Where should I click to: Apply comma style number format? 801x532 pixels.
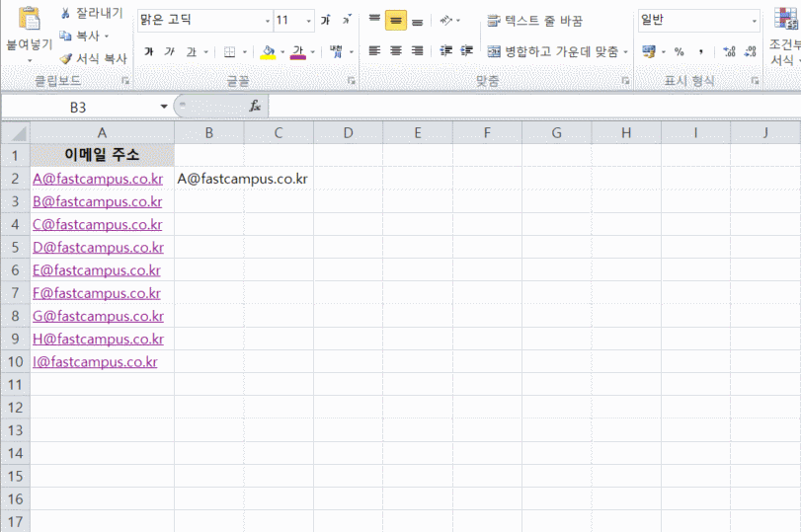pos(701,51)
